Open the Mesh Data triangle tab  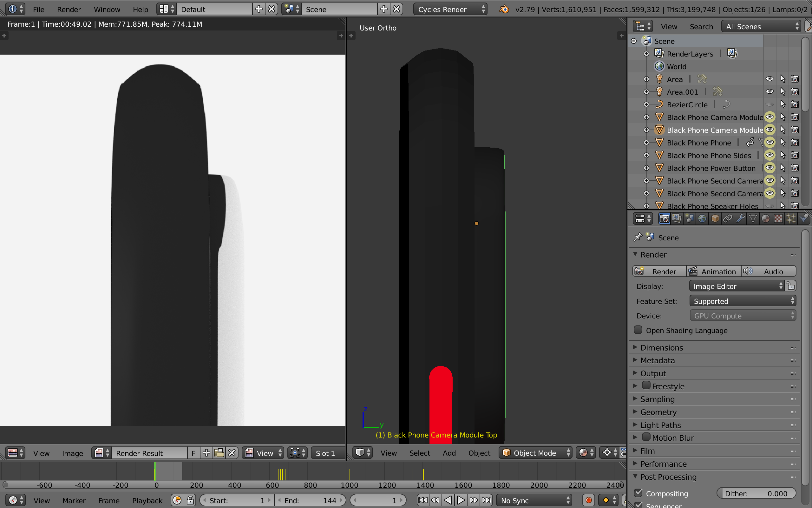pos(753,219)
